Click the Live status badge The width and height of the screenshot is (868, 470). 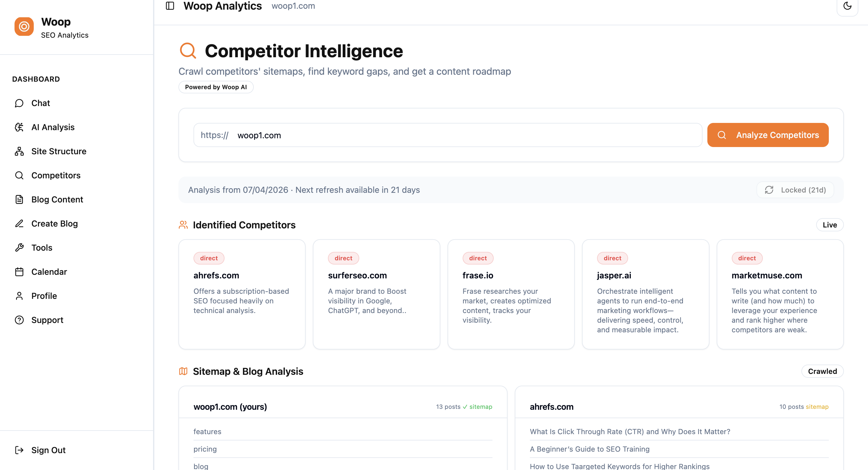[829, 225]
